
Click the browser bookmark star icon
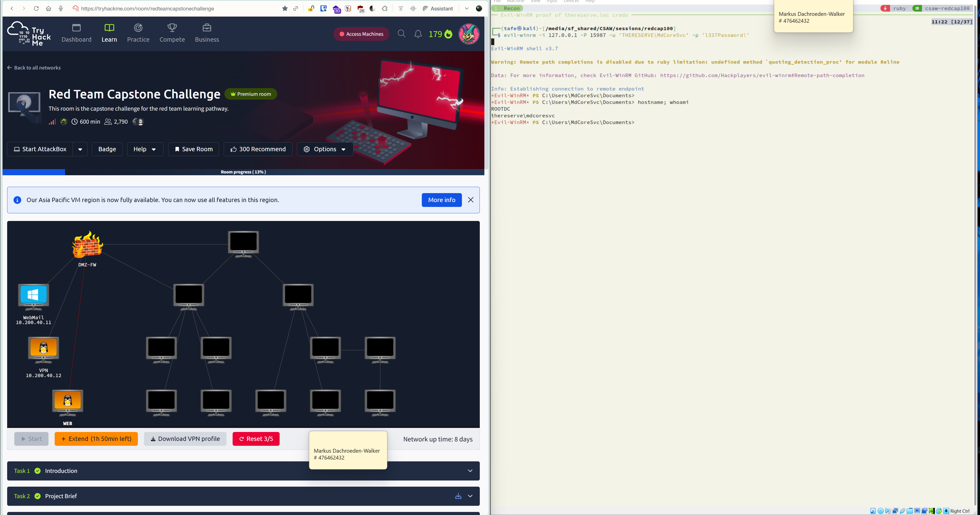click(x=284, y=8)
